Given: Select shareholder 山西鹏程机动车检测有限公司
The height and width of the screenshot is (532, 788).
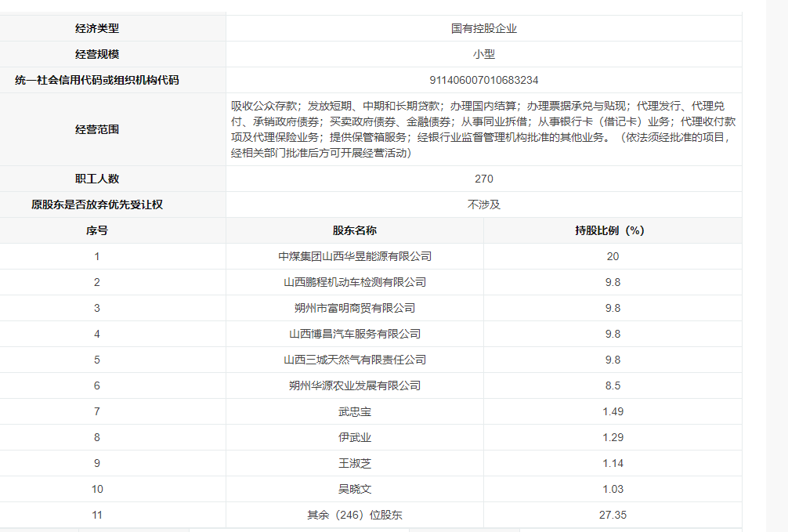Looking at the screenshot, I should click(355, 283).
